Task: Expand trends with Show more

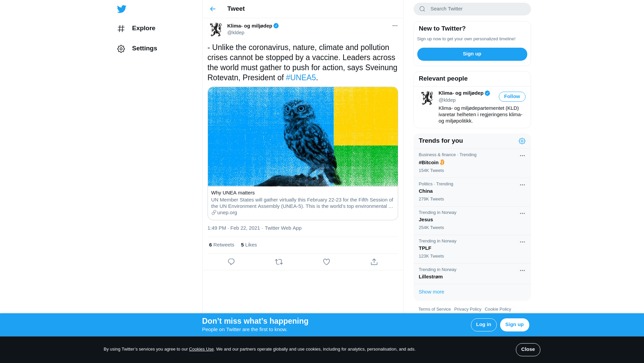Action: pos(431,292)
